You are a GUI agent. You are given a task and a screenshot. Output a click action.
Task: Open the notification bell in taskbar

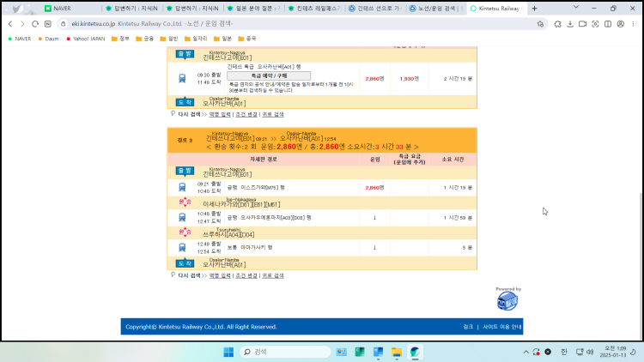(x=634, y=352)
